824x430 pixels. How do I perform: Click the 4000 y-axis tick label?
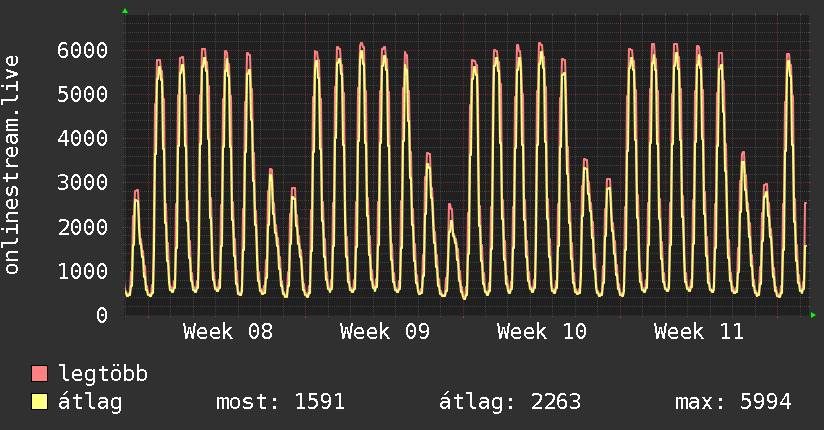click(x=82, y=139)
